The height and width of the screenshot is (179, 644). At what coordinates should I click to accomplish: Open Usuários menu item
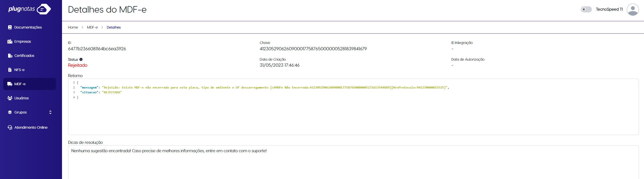coord(30,98)
